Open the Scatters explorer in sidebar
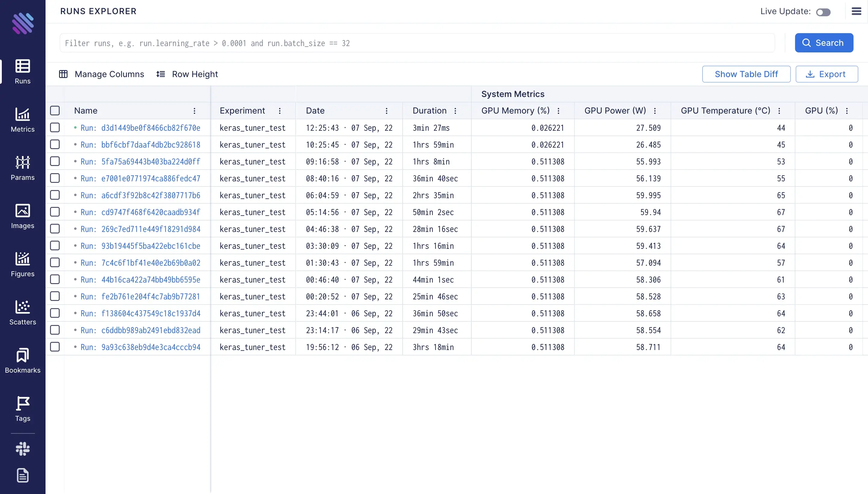This screenshot has height=494, width=868. (x=23, y=312)
